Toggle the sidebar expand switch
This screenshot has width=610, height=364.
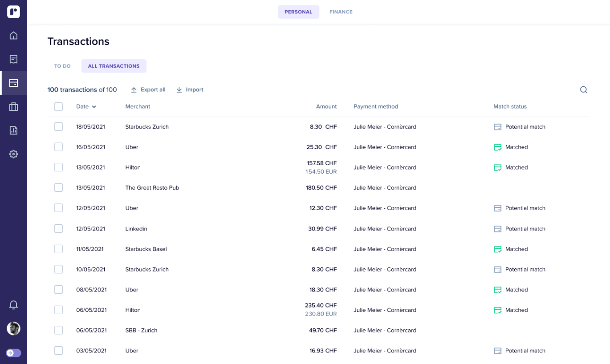click(x=13, y=353)
